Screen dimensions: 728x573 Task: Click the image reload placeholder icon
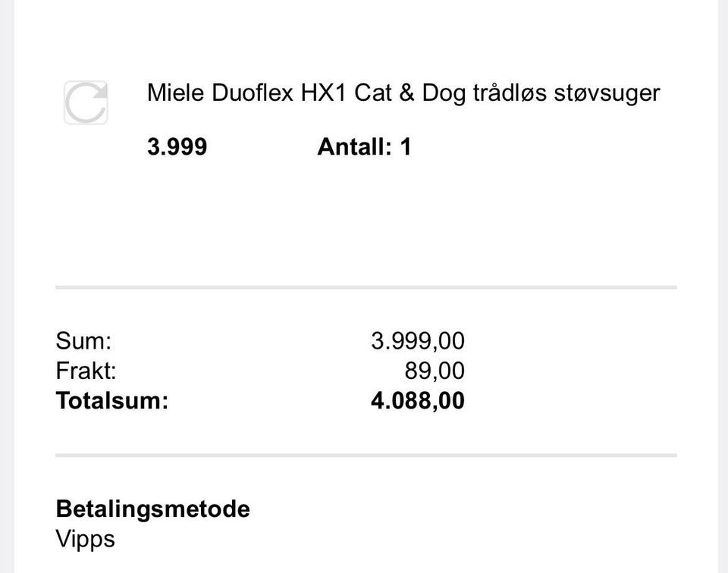86,102
